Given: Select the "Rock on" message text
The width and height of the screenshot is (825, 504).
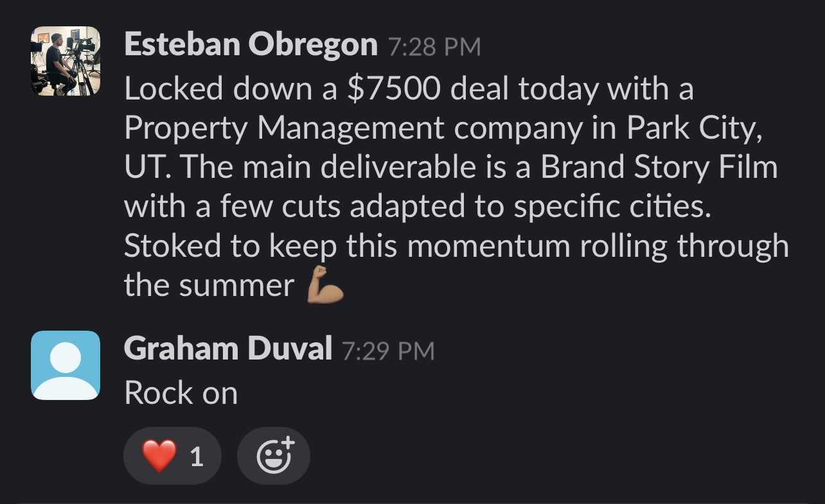Looking at the screenshot, I should [x=181, y=393].
